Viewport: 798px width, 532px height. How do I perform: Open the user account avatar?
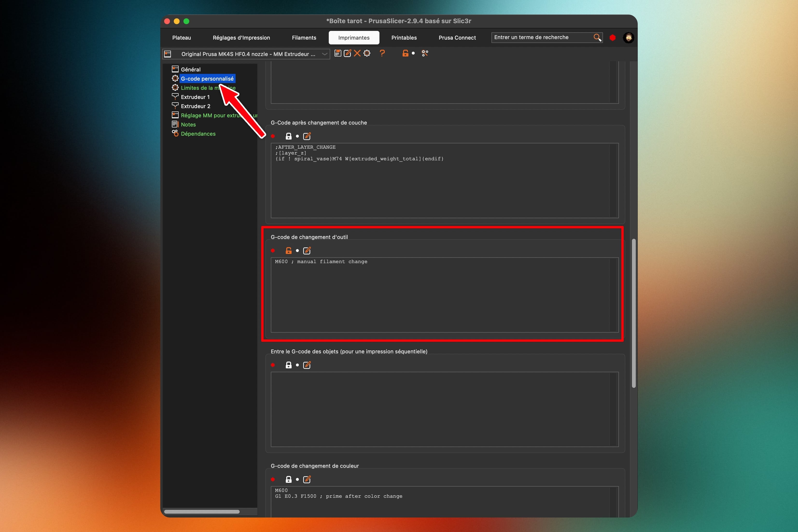[x=628, y=38]
